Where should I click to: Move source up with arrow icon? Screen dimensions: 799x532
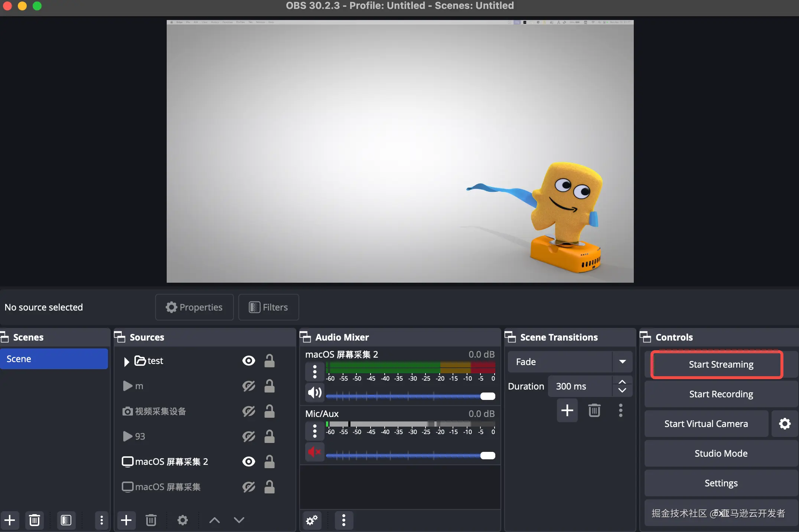point(214,520)
